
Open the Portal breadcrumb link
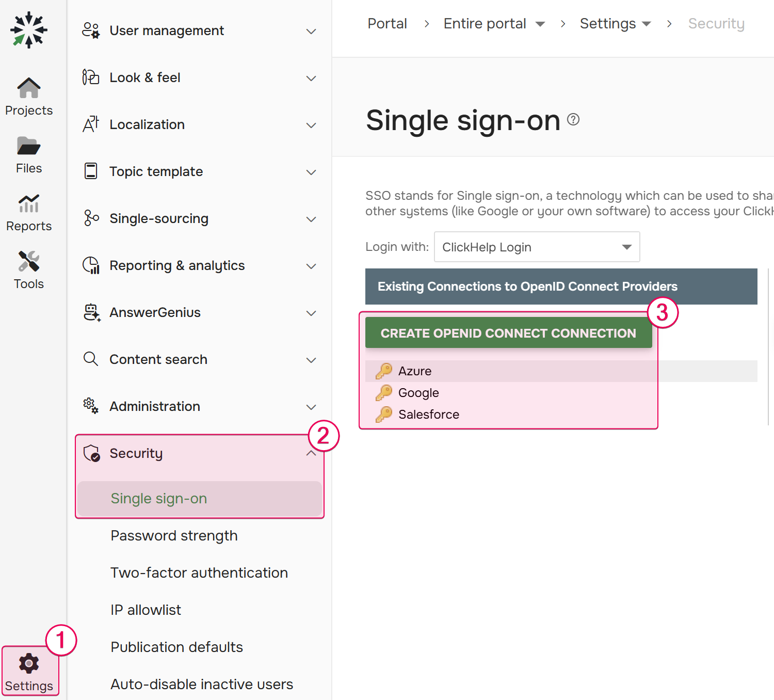(387, 23)
